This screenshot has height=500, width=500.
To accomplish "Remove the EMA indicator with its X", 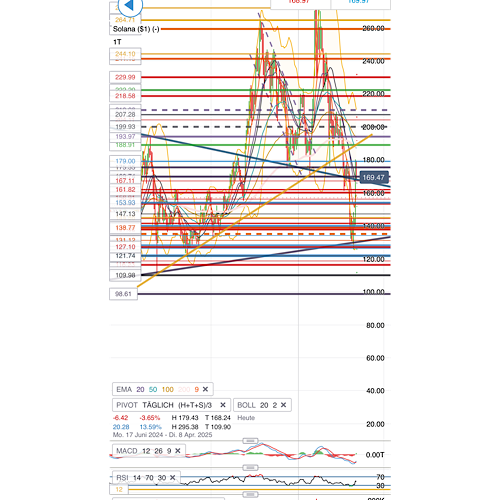I will click(x=205, y=389).
